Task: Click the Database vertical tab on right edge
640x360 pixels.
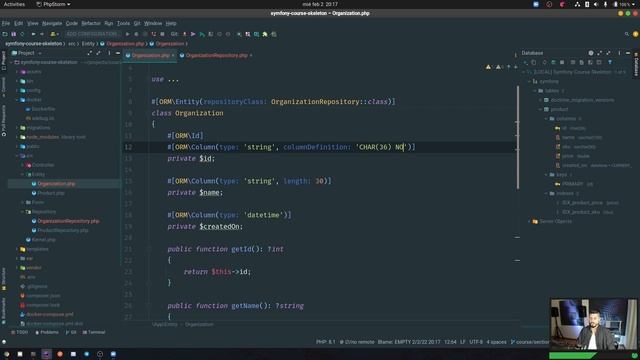Action: pos(636,64)
